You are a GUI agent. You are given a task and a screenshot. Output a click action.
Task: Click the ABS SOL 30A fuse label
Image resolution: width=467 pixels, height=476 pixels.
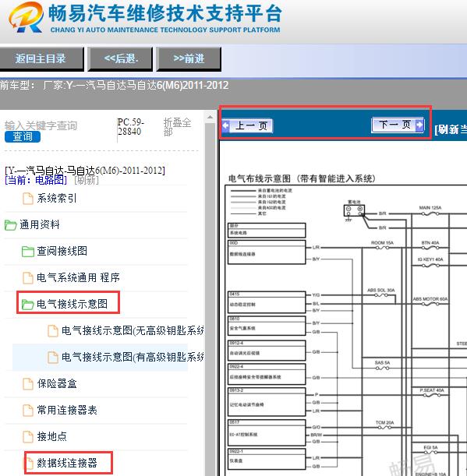pyautogui.click(x=380, y=291)
